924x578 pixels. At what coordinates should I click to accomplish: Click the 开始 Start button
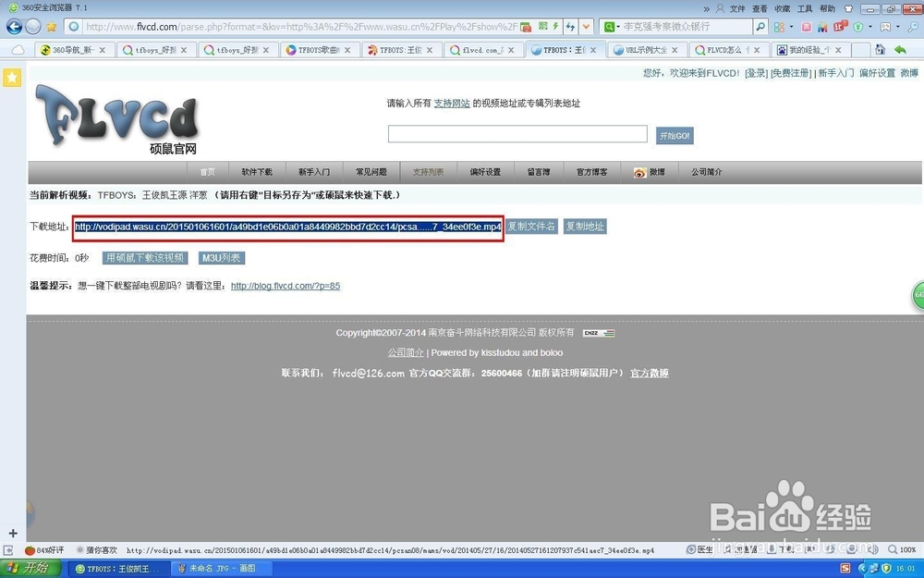(30, 569)
